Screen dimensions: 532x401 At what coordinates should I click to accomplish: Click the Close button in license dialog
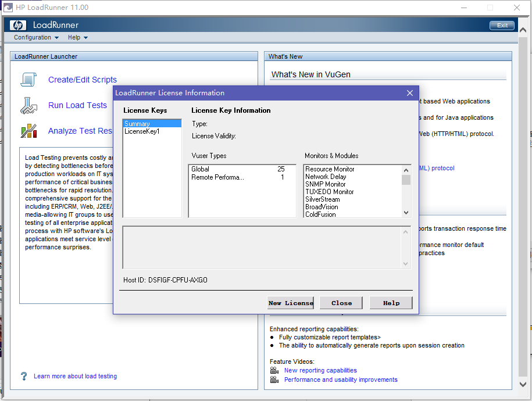pyautogui.click(x=341, y=303)
